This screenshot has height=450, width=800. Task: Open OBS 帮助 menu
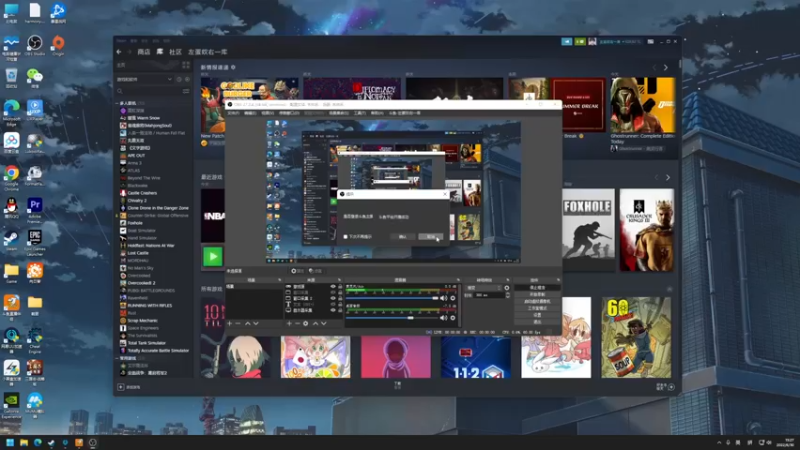click(377, 113)
